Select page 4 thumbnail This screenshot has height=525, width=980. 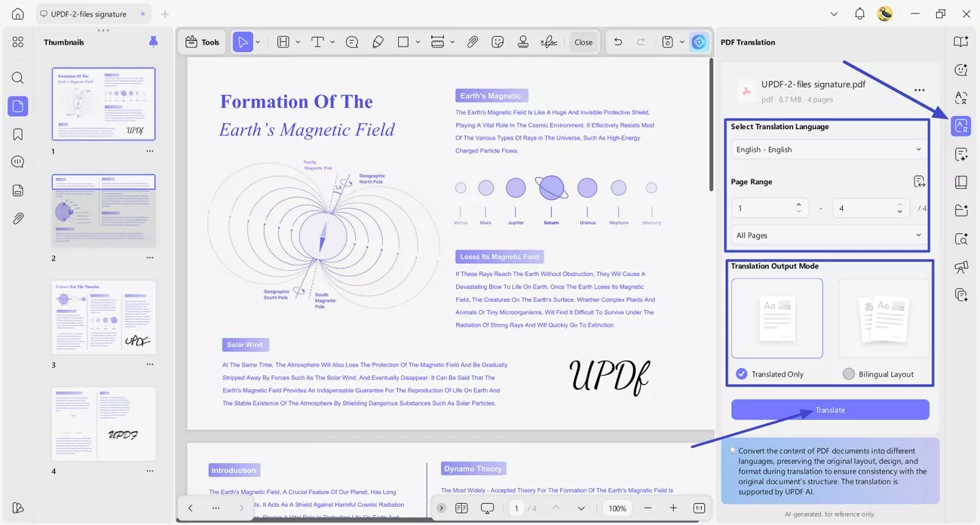coord(103,424)
